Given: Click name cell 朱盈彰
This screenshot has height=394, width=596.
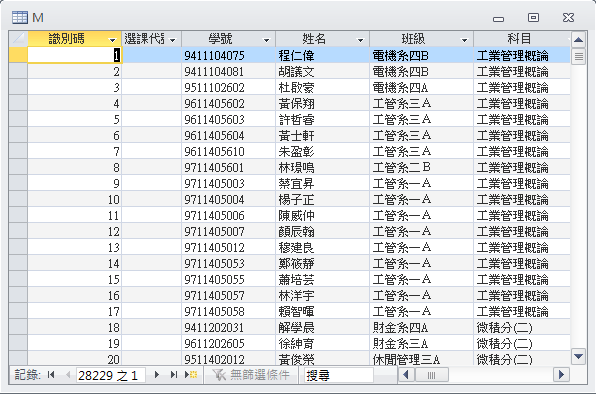Looking at the screenshot, I should tap(322, 151).
